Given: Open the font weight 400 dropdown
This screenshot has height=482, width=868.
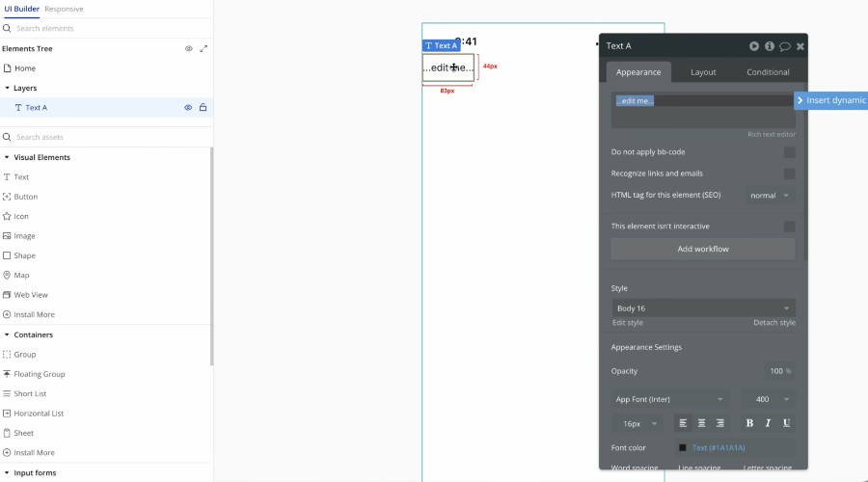Looking at the screenshot, I should click(x=769, y=399).
